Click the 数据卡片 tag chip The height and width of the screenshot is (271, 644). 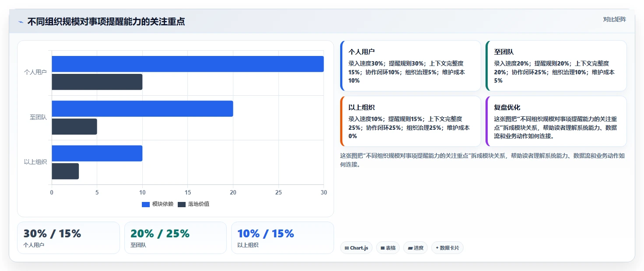[447, 248]
